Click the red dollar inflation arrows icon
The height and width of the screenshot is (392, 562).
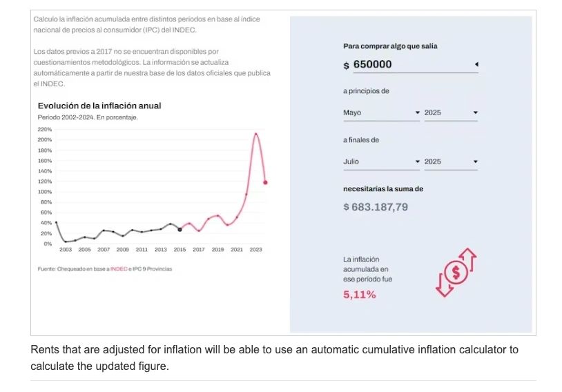[456, 272]
